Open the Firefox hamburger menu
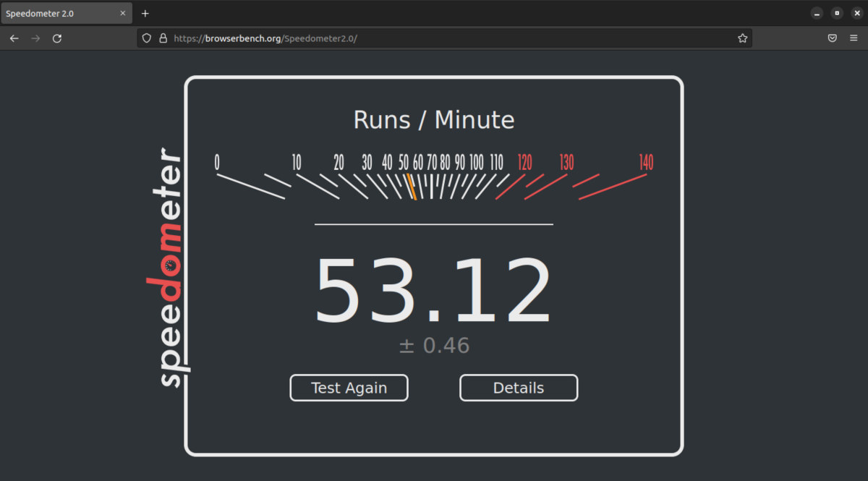 tap(854, 38)
